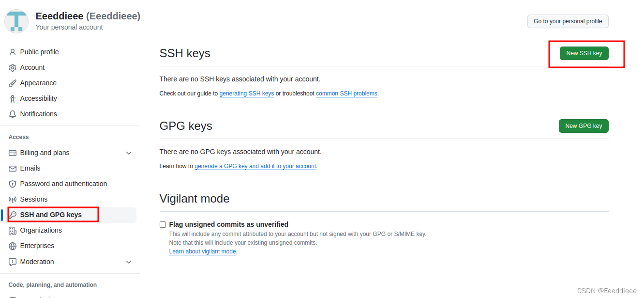Open Accessibility settings icon
Image resolution: width=644 pixels, height=298 pixels.
click(12, 98)
